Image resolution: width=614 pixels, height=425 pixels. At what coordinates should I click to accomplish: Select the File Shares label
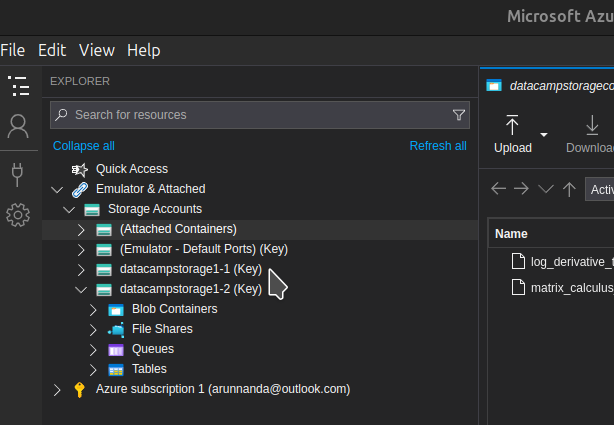click(162, 329)
